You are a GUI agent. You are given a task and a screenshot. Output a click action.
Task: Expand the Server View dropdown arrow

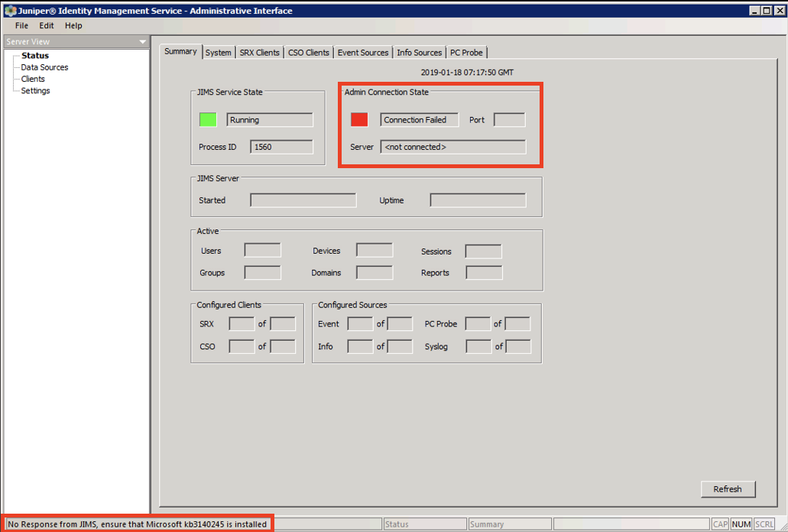(x=143, y=42)
